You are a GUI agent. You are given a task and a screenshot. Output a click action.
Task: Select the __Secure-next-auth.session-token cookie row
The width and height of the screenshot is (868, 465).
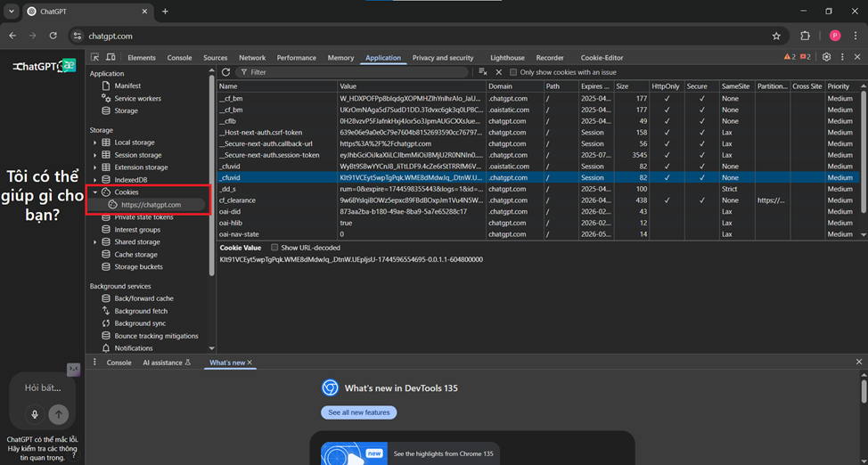pyautogui.click(x=538, y=155)
